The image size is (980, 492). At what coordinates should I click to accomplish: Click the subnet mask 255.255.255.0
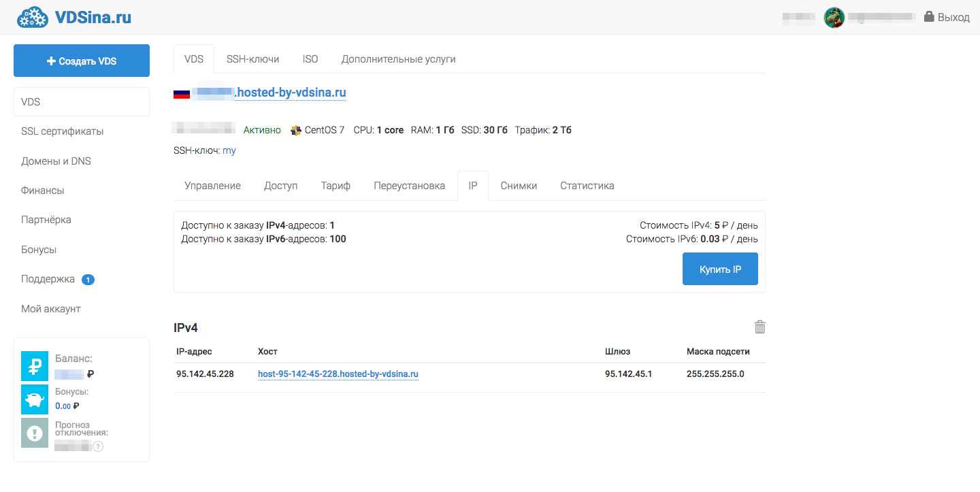click(x=715, y=374)
